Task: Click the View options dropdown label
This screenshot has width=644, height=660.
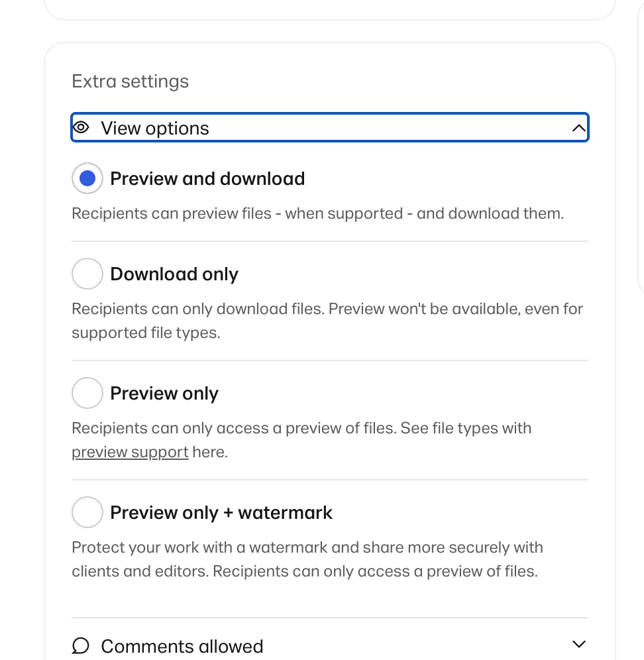Action: click(155, 129)
